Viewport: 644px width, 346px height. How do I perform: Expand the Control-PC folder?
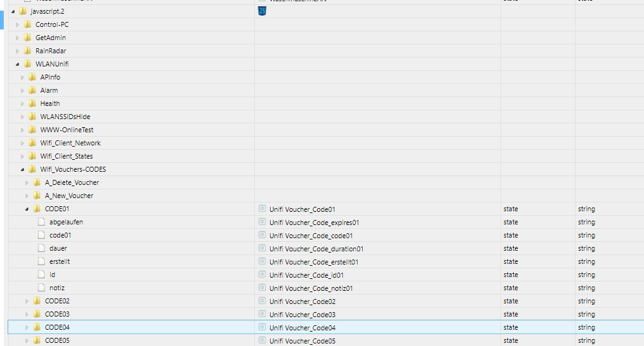click(18, 24)
